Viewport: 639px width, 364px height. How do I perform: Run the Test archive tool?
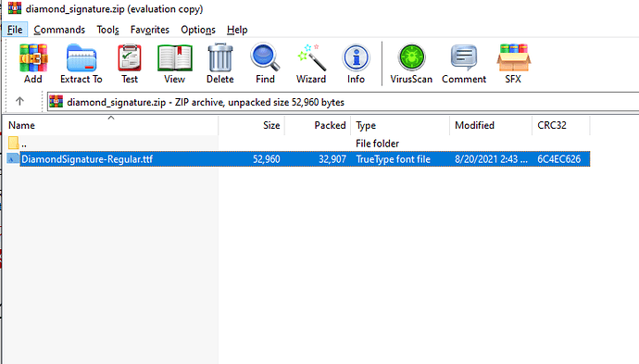click(130, 63)
